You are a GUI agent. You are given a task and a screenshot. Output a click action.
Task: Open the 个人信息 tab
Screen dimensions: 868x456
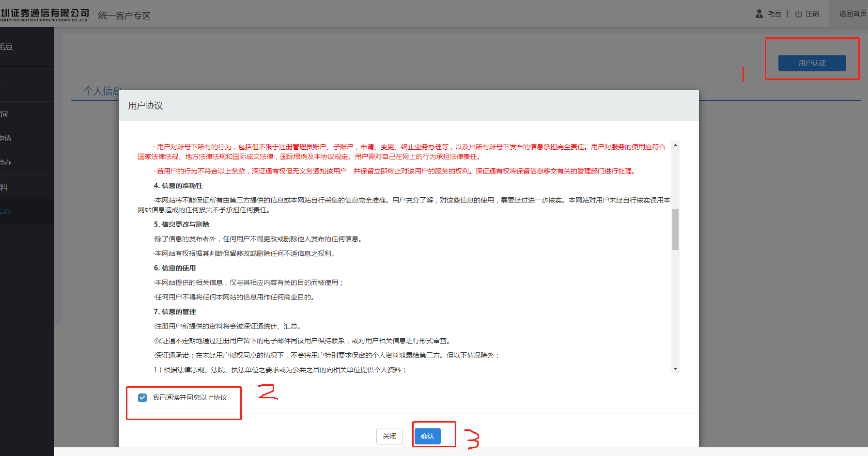pyautogui.click(x=102, y=91)
